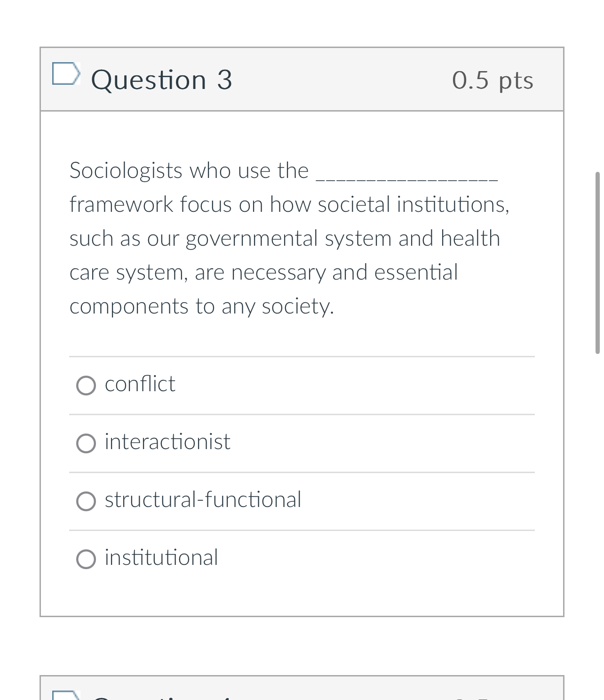Screen dimensions: 604x700
Task: Select the 'structural-functional' radio button
Action: point(86,501)
